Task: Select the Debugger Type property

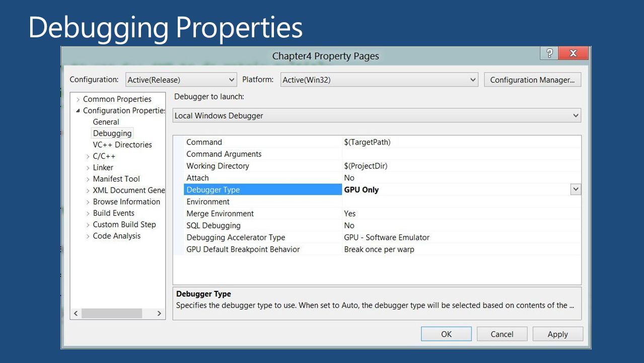Action: (263, 190)
